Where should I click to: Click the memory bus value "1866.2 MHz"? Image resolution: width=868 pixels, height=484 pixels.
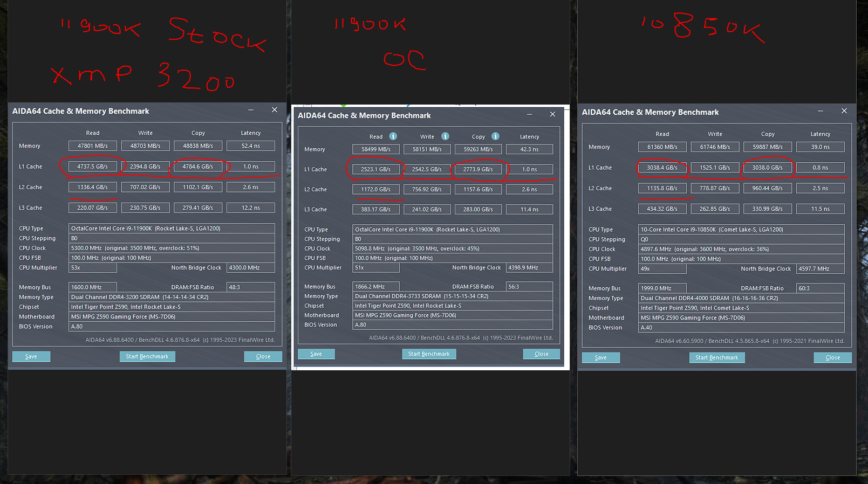coord(376,287)
